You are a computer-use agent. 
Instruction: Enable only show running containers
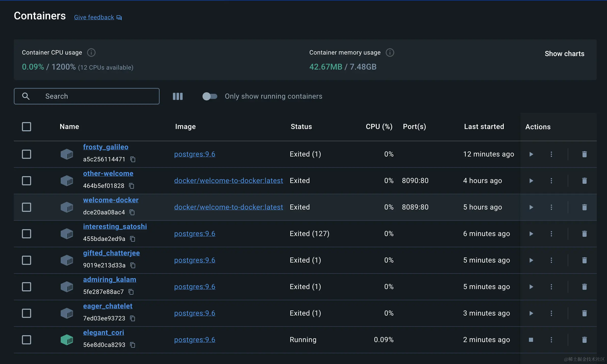click(210, 96)
